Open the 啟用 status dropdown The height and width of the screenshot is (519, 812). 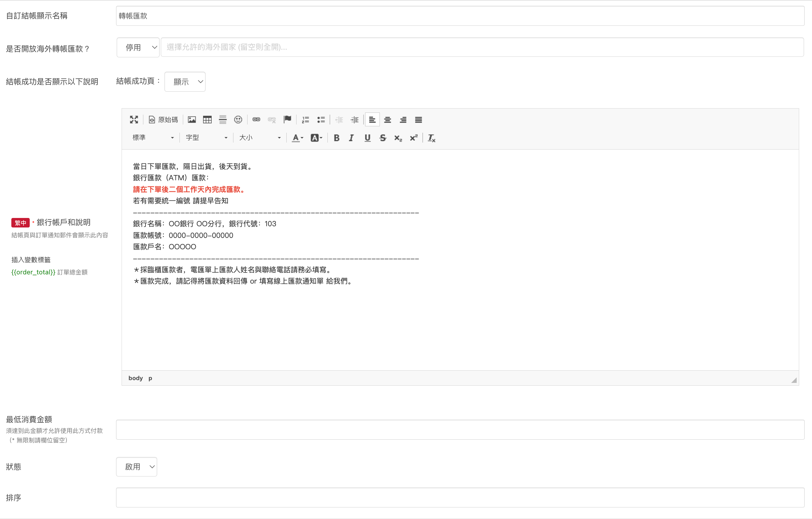click(x=137, y=467)
